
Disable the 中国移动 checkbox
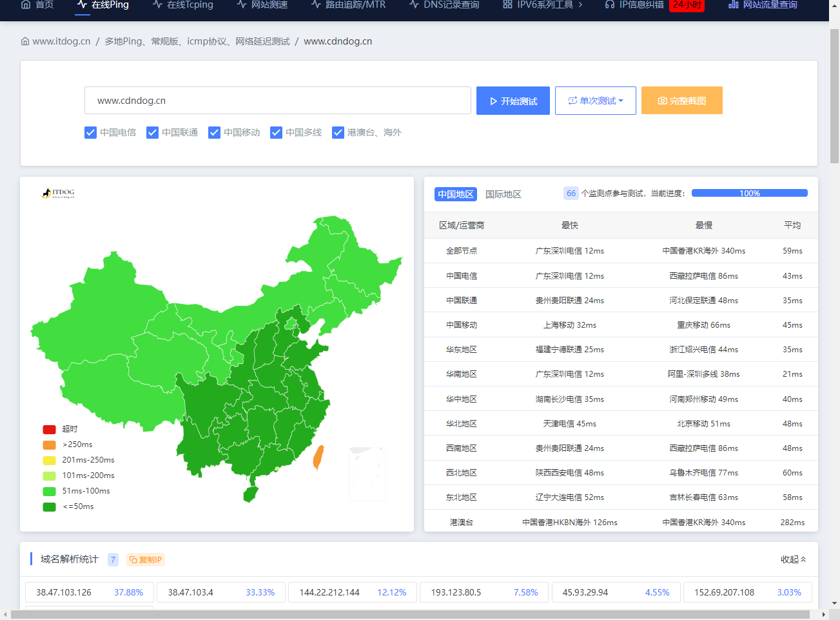pyautogui.click(x=215, y=132)
